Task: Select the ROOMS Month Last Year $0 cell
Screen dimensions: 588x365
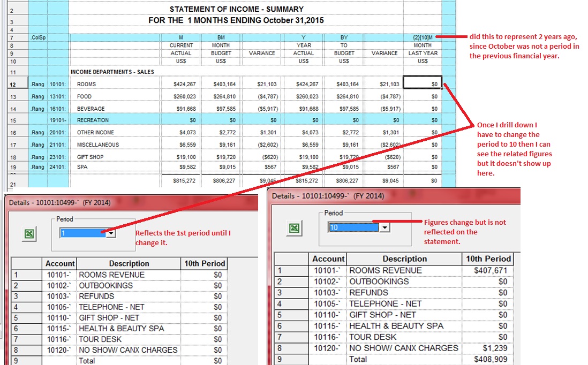Action: [422, 84]
